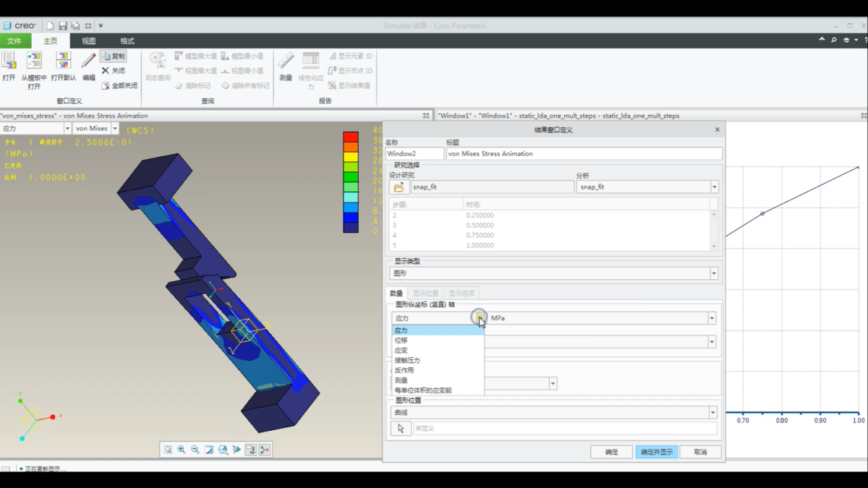Select the step row with time 0.500000
Image resolution: width=868 pixels, height=488 pixels.
pos(550,226)
